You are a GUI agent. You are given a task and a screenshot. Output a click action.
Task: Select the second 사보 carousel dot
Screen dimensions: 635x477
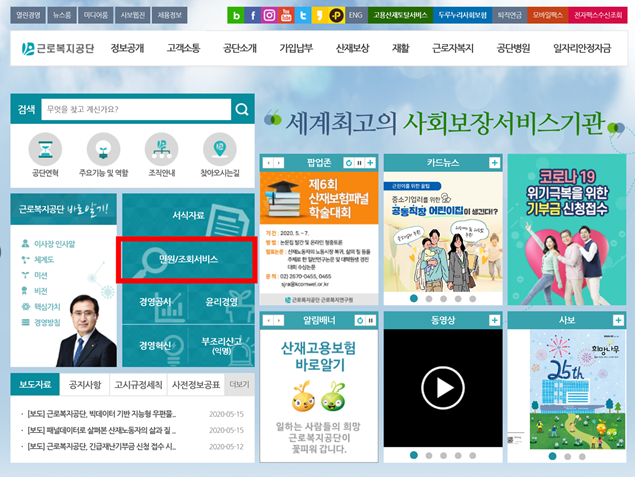click(x=567, y=456)
